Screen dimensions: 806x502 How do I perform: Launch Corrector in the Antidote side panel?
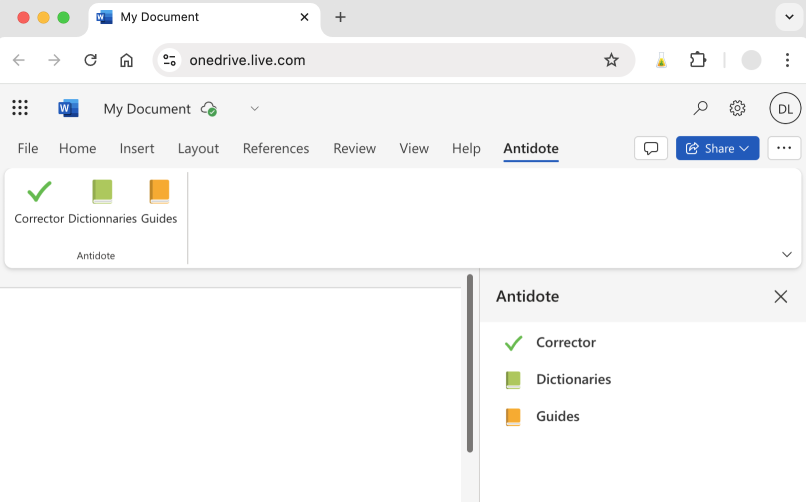(565, 343)
